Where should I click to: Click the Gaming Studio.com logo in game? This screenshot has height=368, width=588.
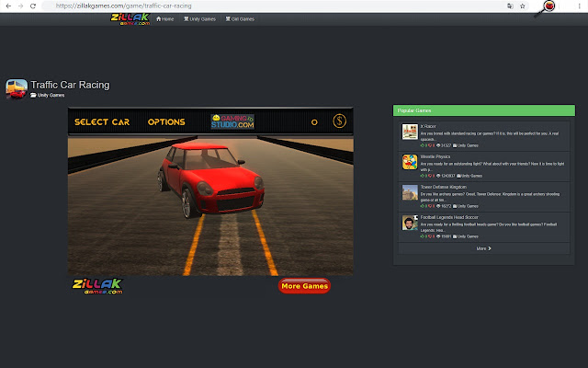(232, 121)
